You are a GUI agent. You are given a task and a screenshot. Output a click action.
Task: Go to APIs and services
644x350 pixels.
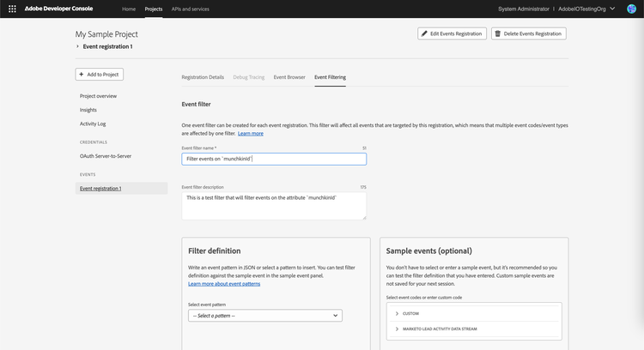pyautogui.click(x=190, y=9)
